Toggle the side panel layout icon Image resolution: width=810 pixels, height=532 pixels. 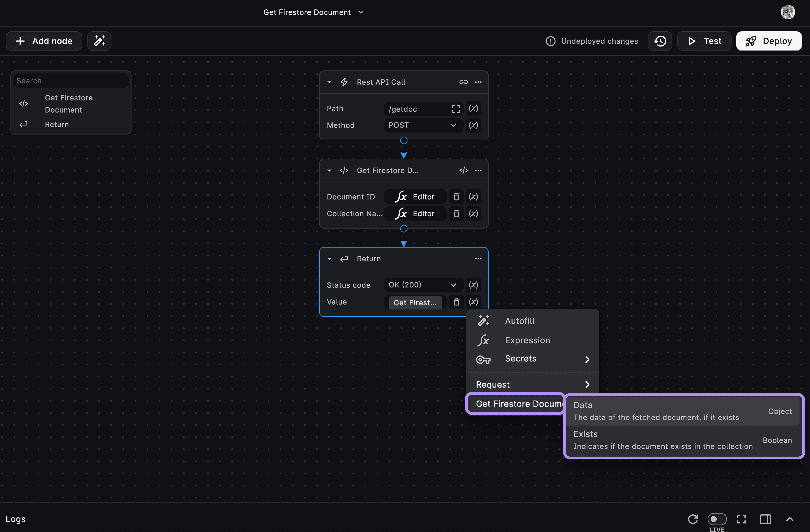point(765,519)
